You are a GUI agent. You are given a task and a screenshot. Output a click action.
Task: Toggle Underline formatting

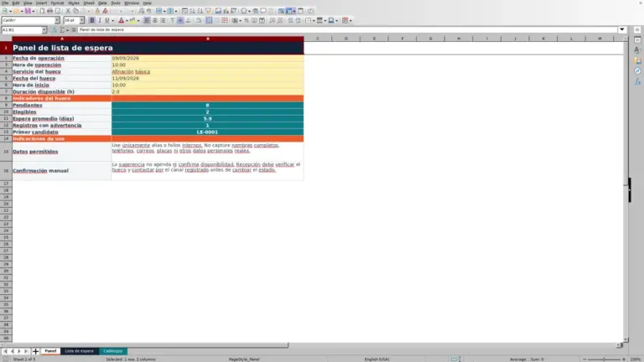(x=107, y=20)
